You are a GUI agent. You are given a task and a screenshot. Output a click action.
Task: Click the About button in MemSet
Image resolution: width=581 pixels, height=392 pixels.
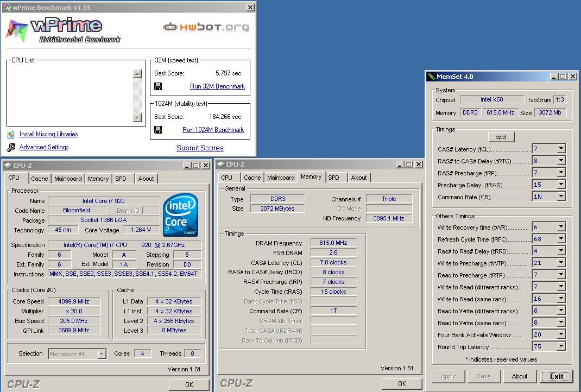click(x=520, y=376)
